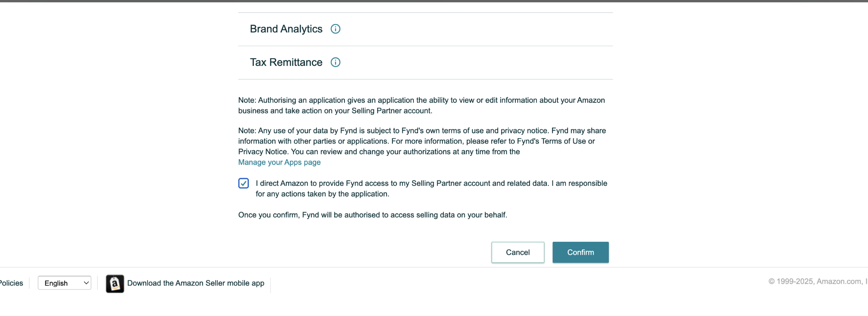Click the note about Fynd's terms of use

coord(421,141)
